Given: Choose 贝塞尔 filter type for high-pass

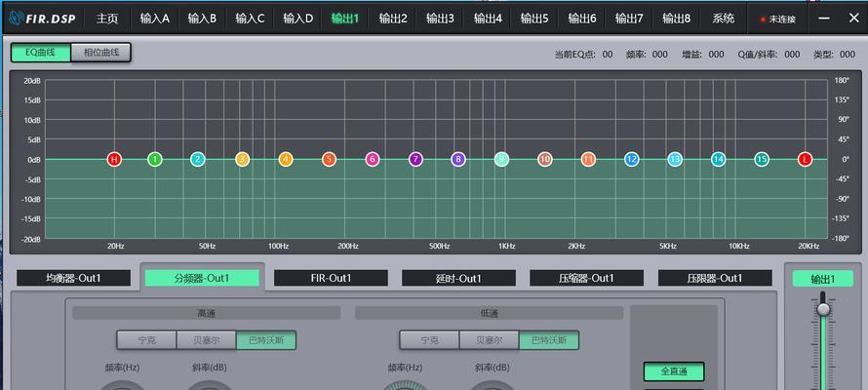Looking at the screenshot, I should [x=207, y=340].
